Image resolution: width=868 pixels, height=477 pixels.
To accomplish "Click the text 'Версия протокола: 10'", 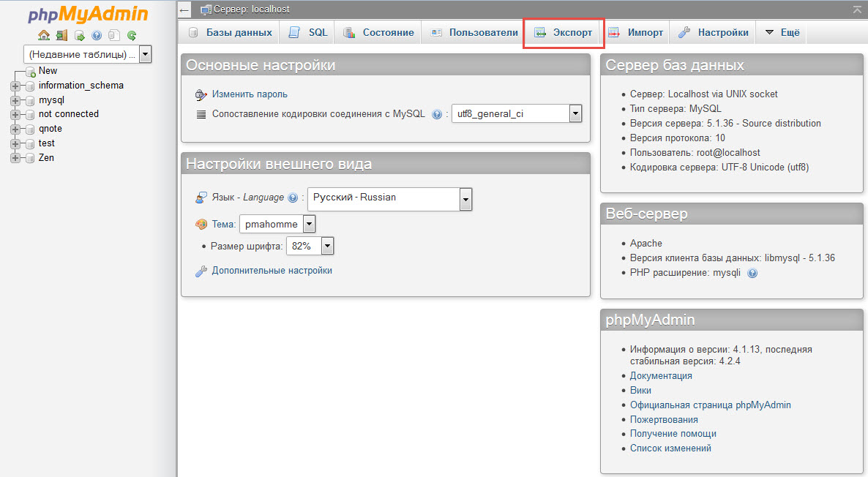I will [x=678, y=138].
